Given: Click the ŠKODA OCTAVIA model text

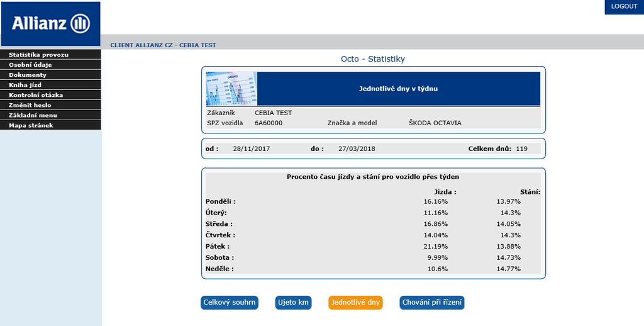Looking at the screenshot, I should [435, 123].
